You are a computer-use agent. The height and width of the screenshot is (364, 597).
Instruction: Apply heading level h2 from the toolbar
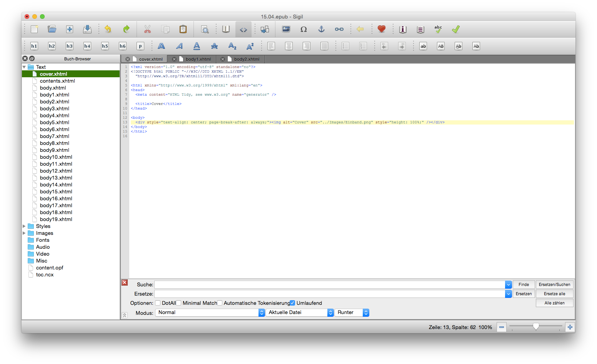point(52,46)
